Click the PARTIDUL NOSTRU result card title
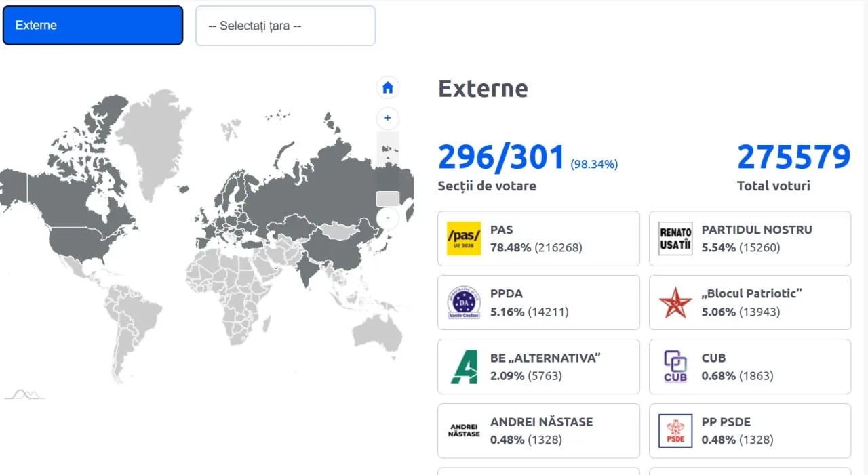Screen dimensions: 868x475 point(756,230)
